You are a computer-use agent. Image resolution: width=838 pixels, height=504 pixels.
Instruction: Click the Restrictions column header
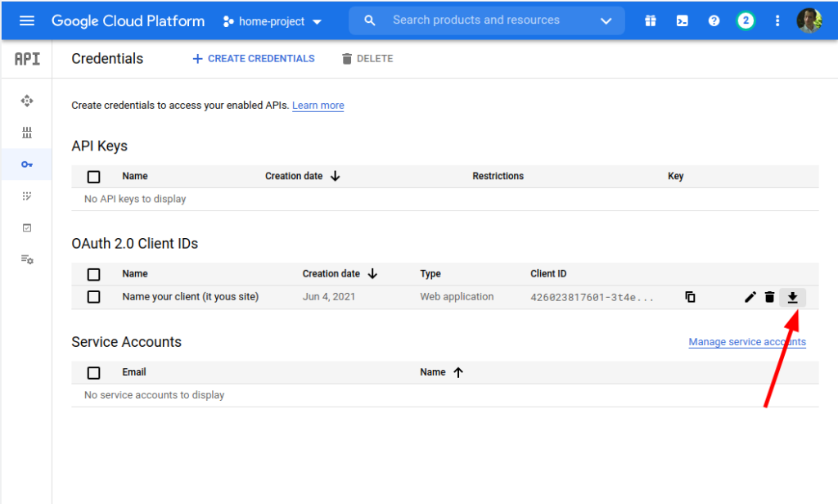point(498,176)
